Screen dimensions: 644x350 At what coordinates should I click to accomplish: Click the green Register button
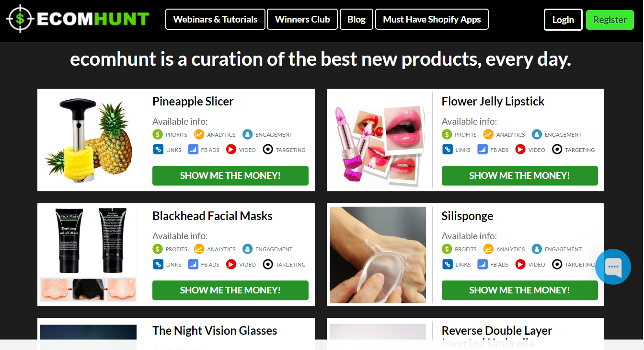pos(610,20)
